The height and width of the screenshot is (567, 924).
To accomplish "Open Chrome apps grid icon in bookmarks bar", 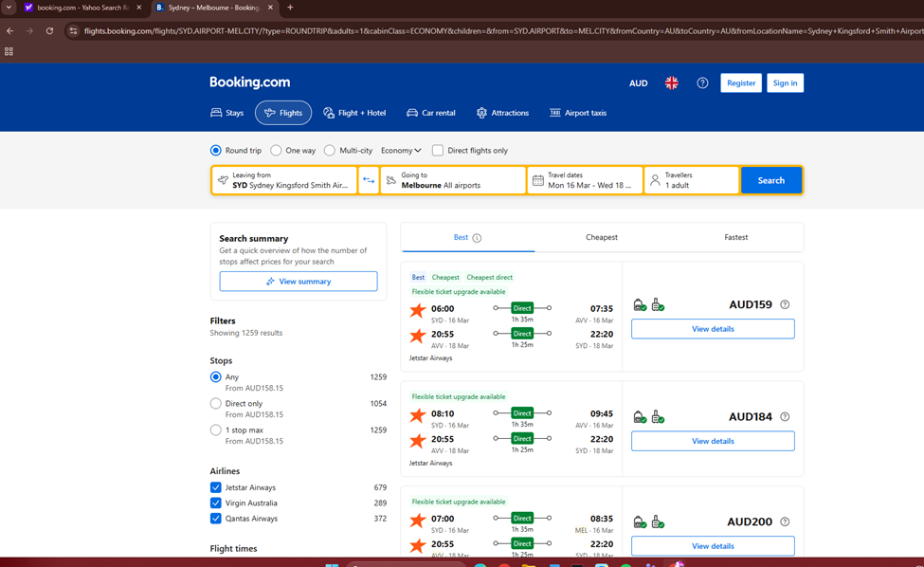I will [9, 52].
